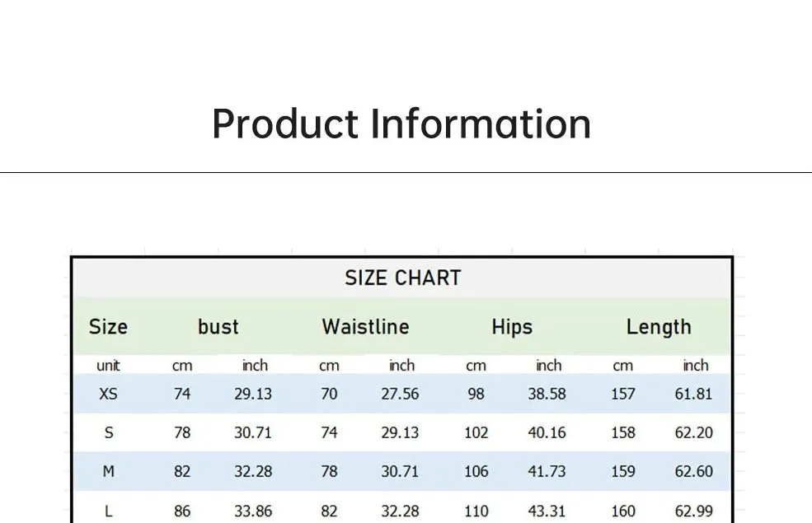Viewport: 812px width, 523px height.
Task: Select the S size row label
Action: (x=108, y=433)
